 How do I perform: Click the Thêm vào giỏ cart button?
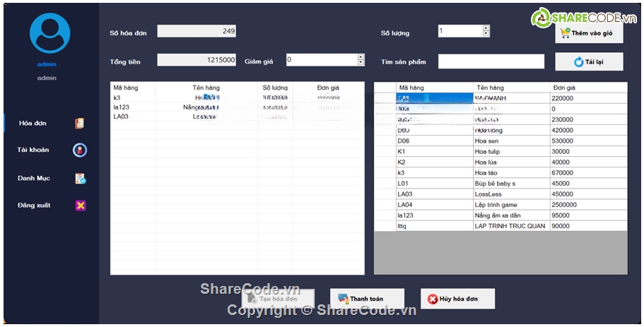tap(589, 32)
